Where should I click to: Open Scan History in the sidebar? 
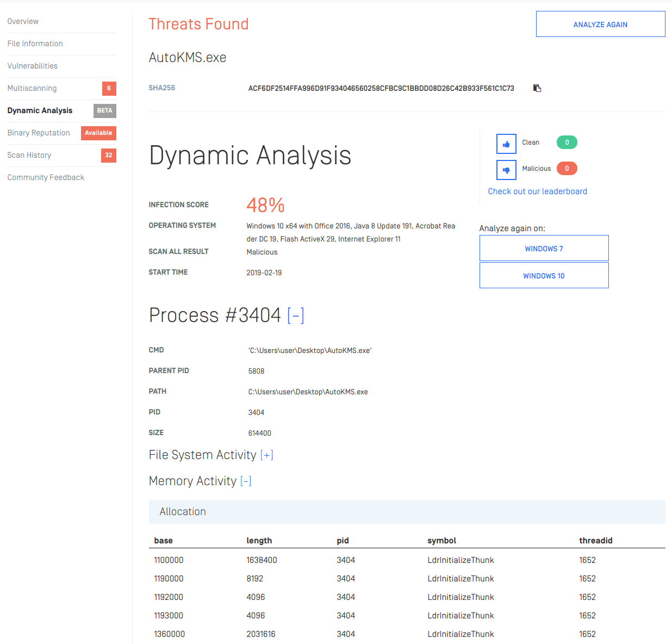click(x=29, y=155)
